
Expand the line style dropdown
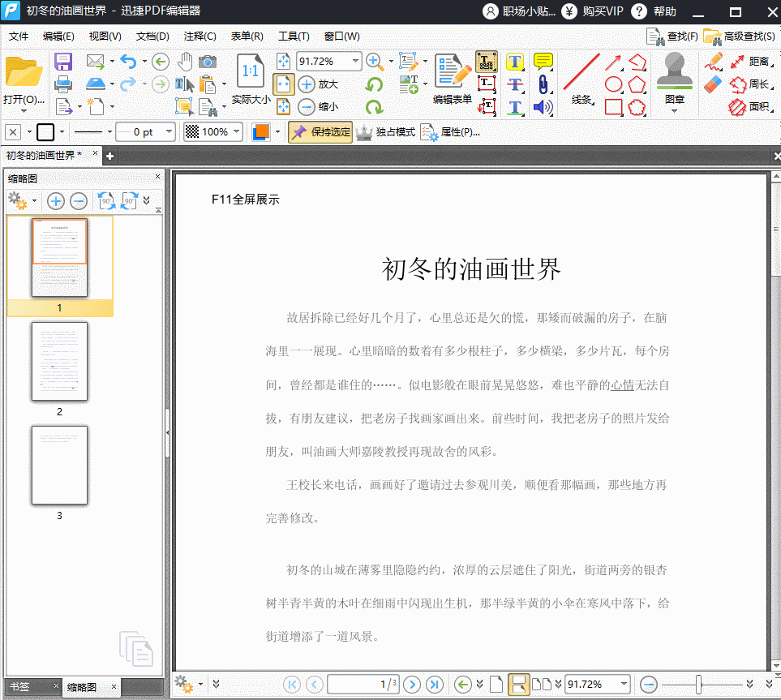(109, 132)
